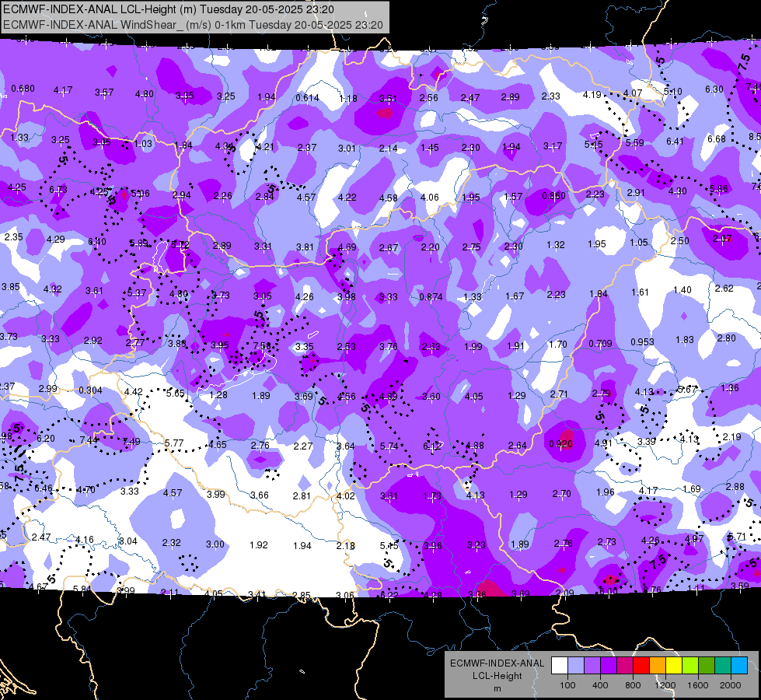Click the dark green legend swatch
761x700 pixels.
click(707, 665)
